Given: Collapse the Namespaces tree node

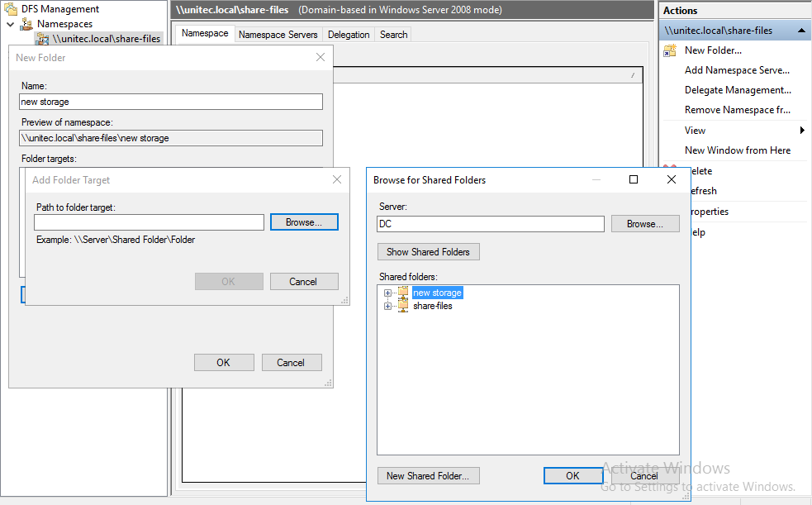Looking at the screenshot, I should [11, 24].
